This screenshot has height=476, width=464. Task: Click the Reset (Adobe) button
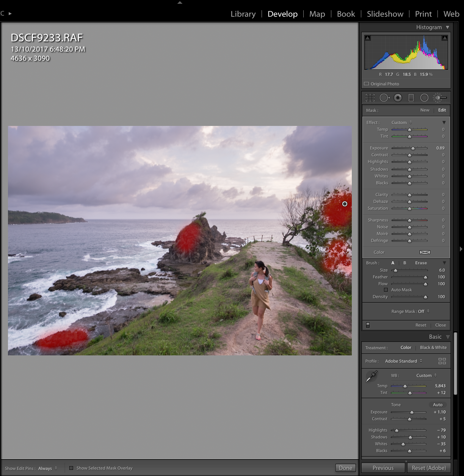(429, 468)
